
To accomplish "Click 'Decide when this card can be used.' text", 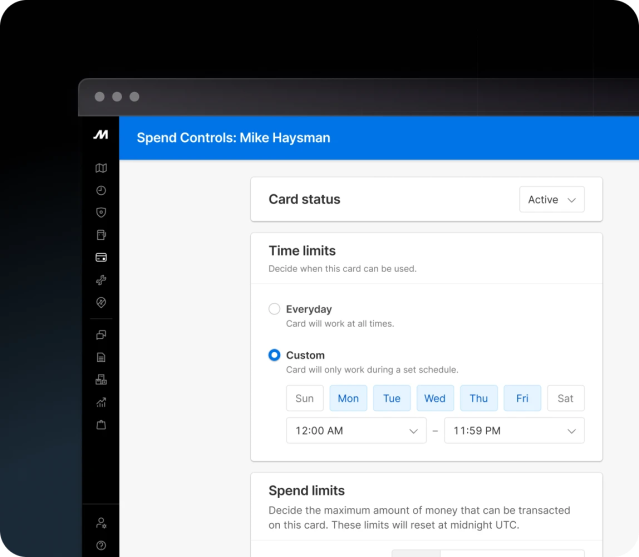I will 342,269.
